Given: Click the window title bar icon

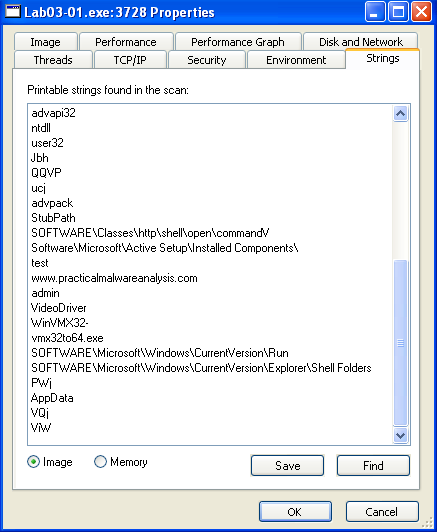Looking at the screenshot, I should 13,12.
